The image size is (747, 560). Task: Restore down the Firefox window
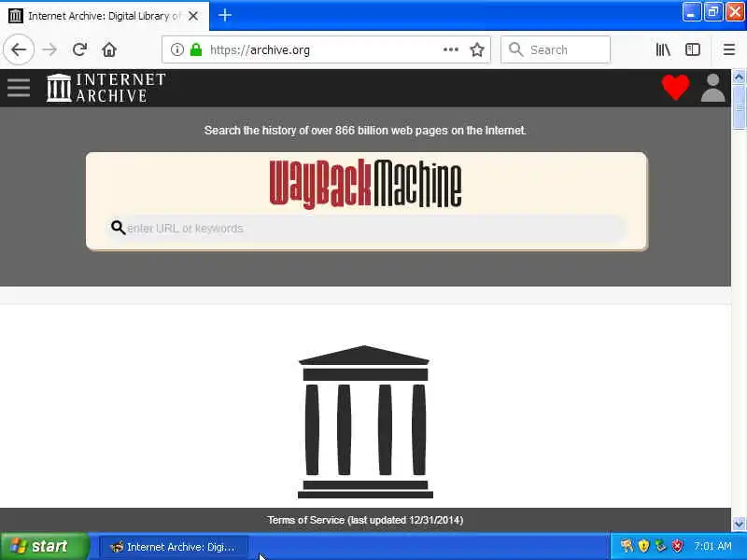(713, 12)
